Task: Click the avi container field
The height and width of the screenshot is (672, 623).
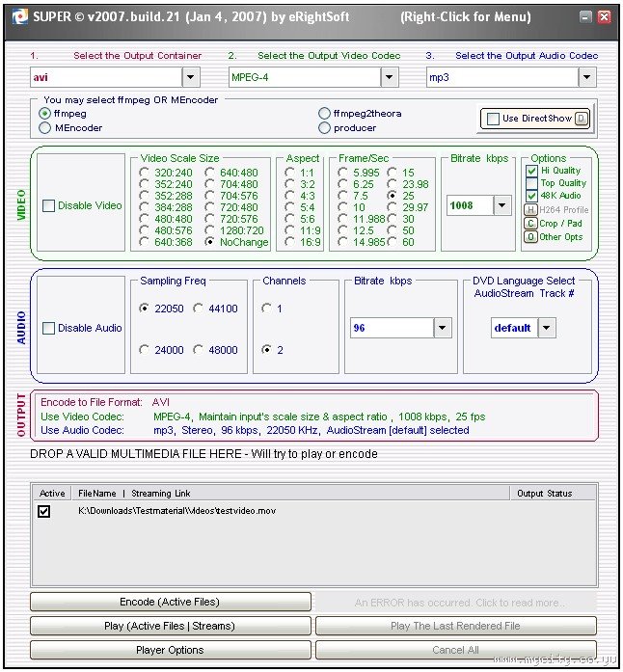Action: click(107, 77)
